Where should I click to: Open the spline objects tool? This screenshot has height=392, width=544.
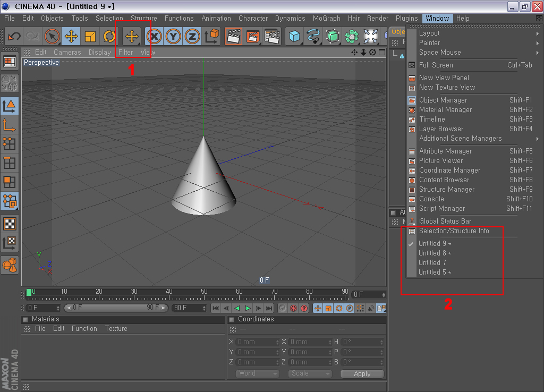coord(313,36)
